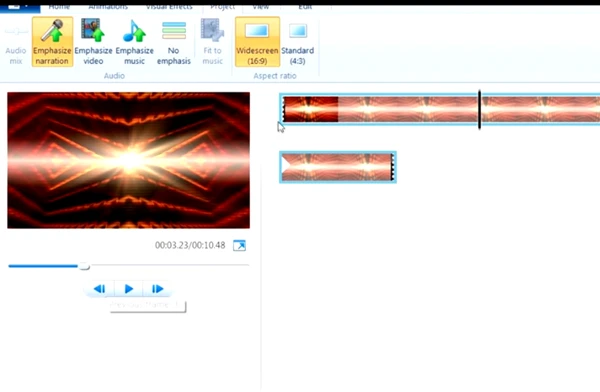600x392 pixels.
Task: View the preview in full screen
Action: pyautogui.click(x=240, y=245)
